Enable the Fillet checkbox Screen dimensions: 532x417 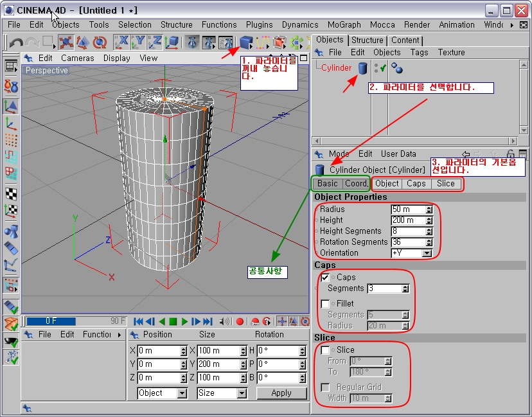click(x=325, y=304)
